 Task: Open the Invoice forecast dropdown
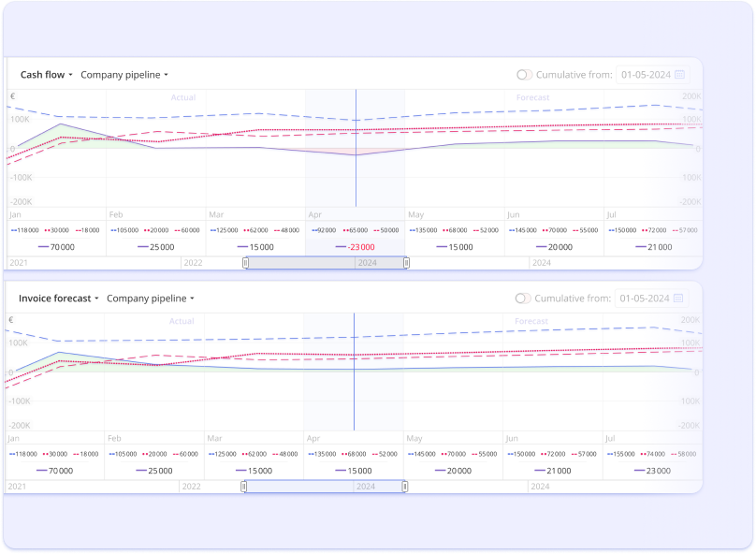(x=59, y=299)
